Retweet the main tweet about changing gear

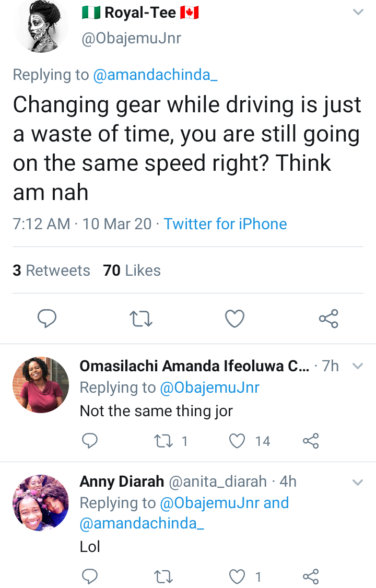[141, 318]
